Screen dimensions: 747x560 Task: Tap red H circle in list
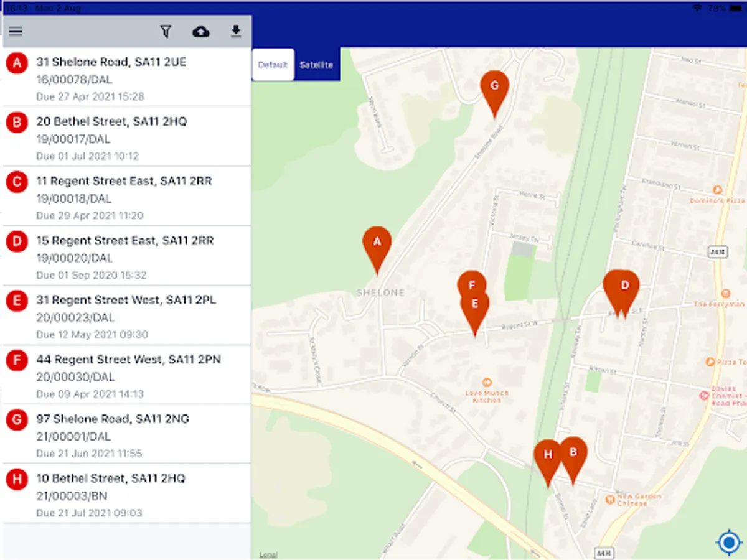click(17, 480)
